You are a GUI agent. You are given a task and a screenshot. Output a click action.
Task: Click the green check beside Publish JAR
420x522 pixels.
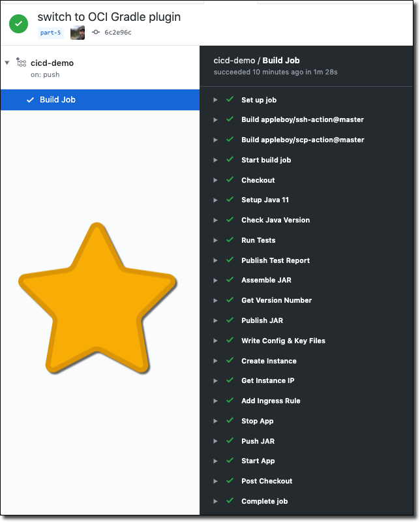230,320
